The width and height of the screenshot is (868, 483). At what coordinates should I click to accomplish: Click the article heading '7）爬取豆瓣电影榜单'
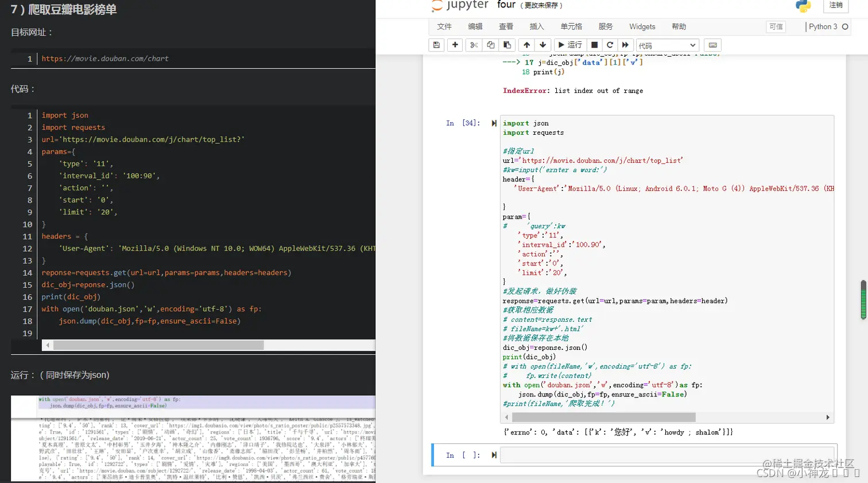pos(63,9)
